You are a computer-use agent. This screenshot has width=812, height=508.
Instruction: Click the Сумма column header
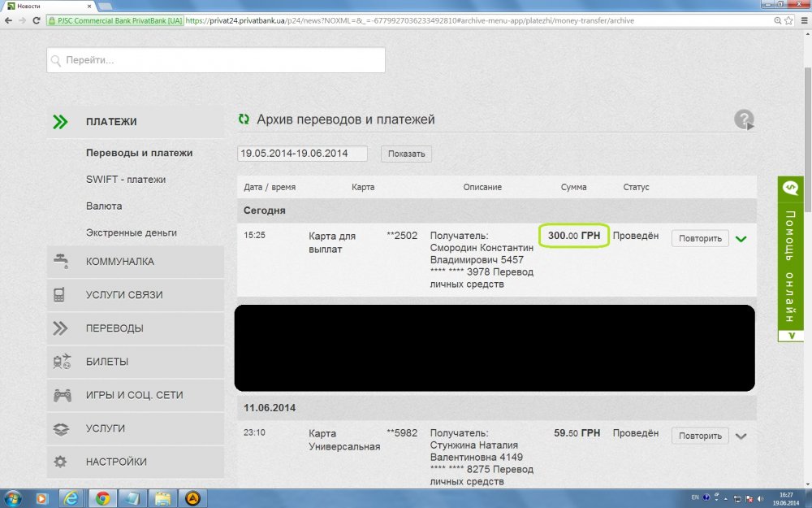pyautogui.click(x=574, y=187)
